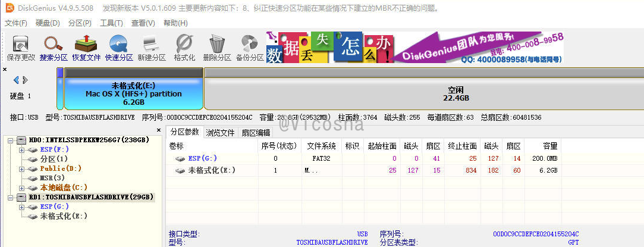Click the DiskGenius logo in title bar
The height and width of the screenshot is (247, 644).
point(9,8)
